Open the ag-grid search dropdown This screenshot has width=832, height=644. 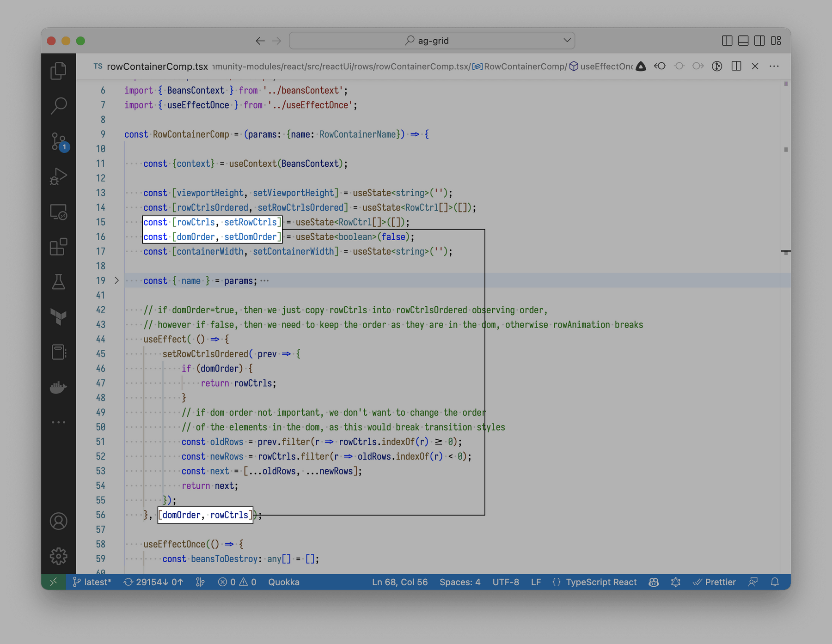tap(568, 40)
